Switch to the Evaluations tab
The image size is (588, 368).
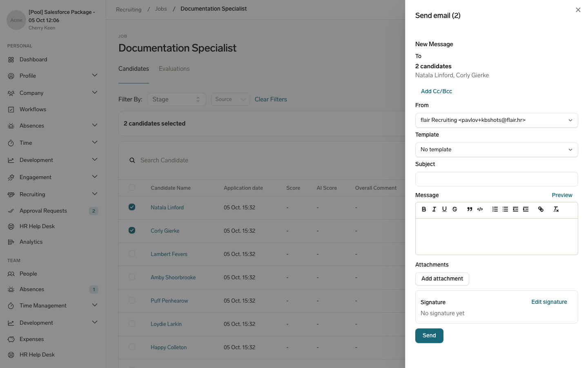174,69
